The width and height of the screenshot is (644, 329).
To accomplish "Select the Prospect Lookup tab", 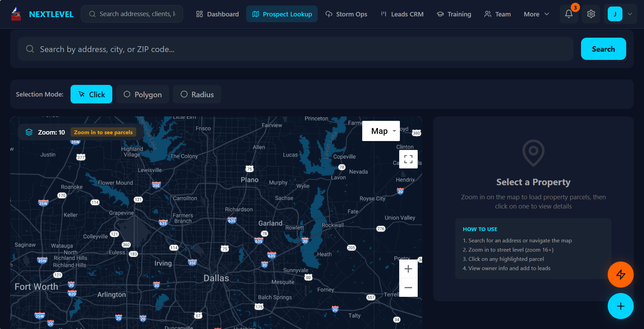I will tap(282, 14).
